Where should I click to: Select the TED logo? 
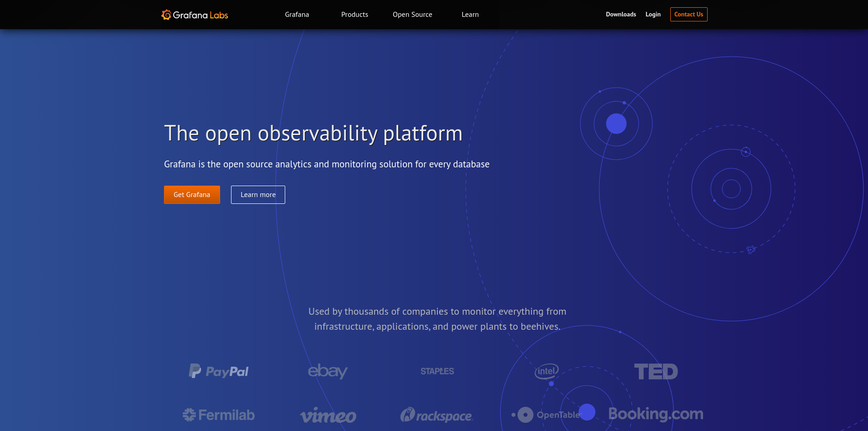tap(655, 371)
